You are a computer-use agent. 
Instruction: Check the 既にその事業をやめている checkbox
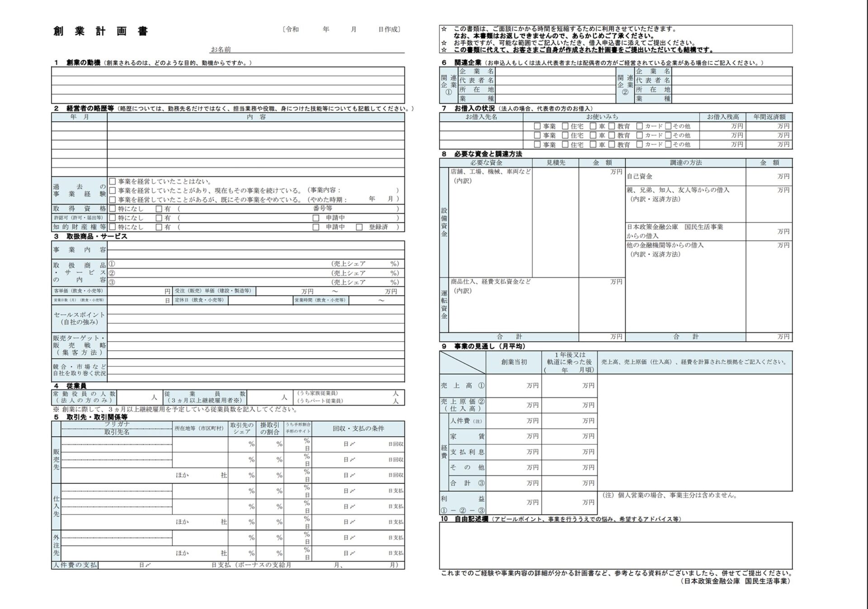[113, 200]
